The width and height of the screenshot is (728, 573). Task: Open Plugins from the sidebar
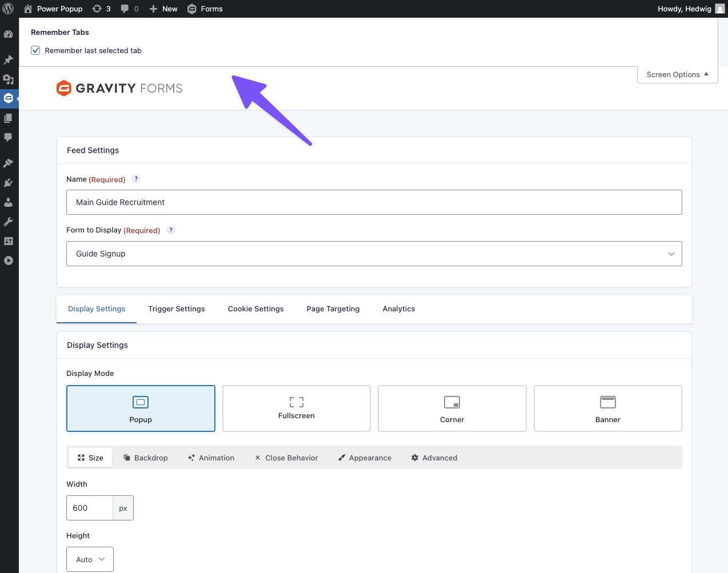click(x=9, y=183)
